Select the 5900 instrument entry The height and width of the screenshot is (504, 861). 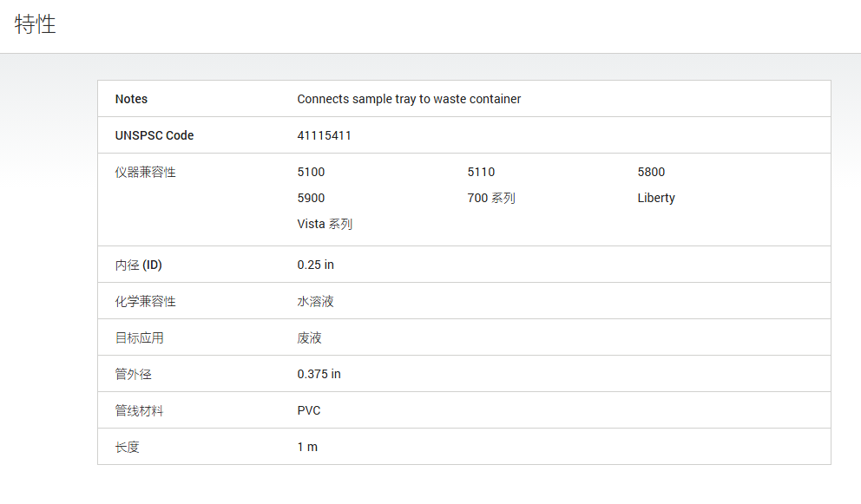[x=311, y=198]
